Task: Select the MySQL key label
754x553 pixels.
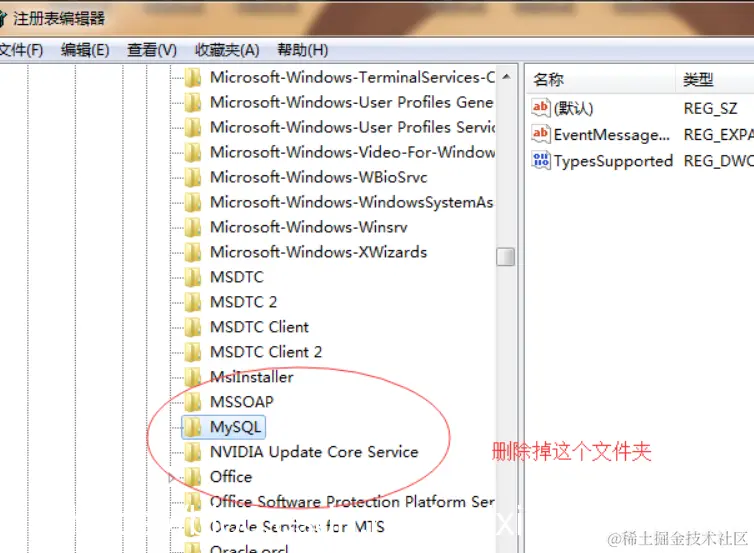Action: 236,427
